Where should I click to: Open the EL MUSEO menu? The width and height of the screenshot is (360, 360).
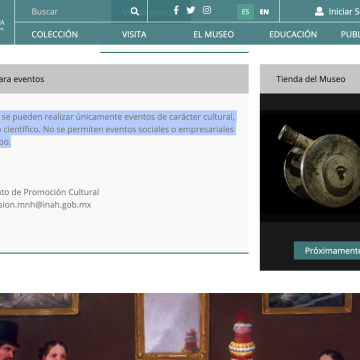click(x=214, y=34)
